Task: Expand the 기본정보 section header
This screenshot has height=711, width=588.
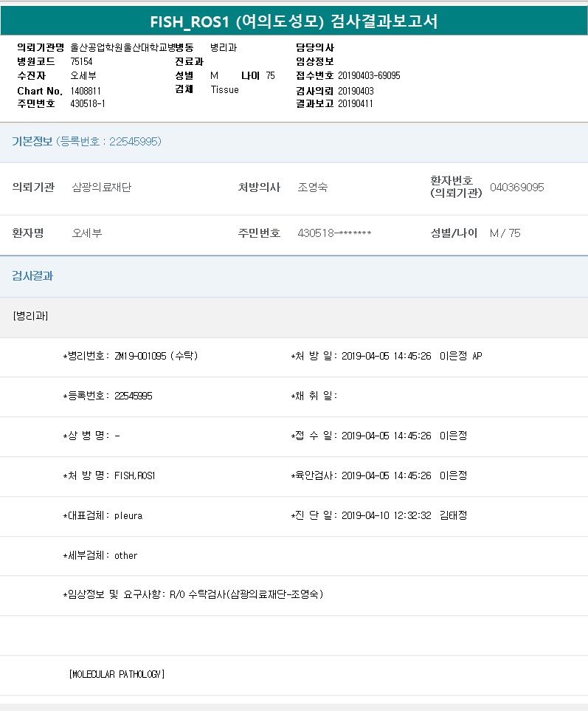Action: coord(86,142)
